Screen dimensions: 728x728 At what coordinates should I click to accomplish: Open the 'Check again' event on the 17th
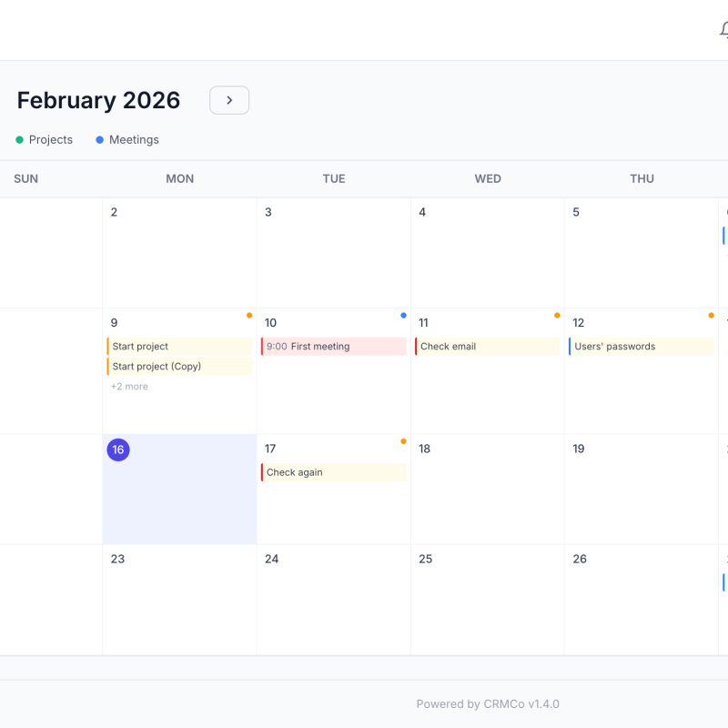(333, 472)
